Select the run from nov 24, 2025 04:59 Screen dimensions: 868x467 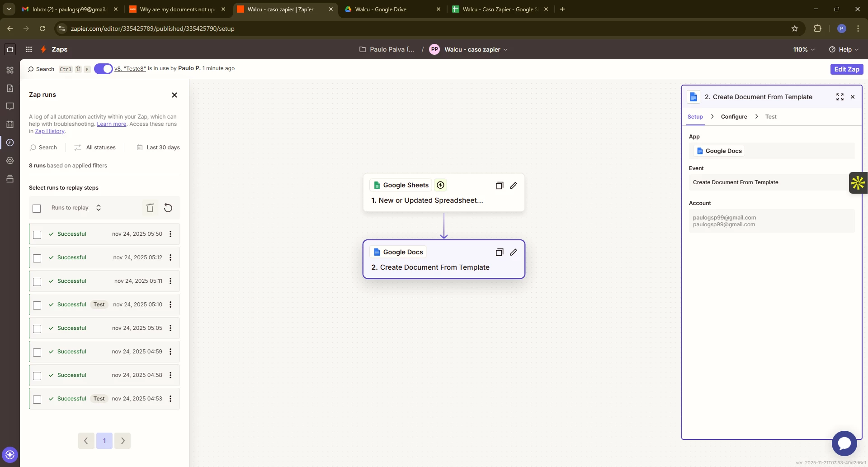(37, 352)
